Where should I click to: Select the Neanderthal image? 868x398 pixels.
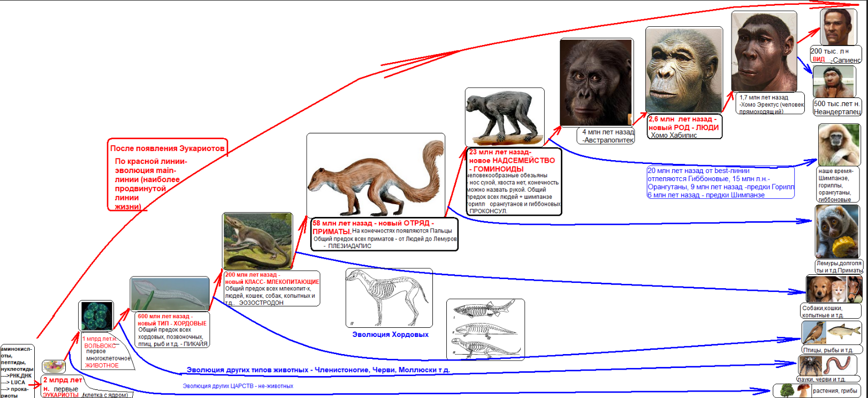(x=834, y=81)
